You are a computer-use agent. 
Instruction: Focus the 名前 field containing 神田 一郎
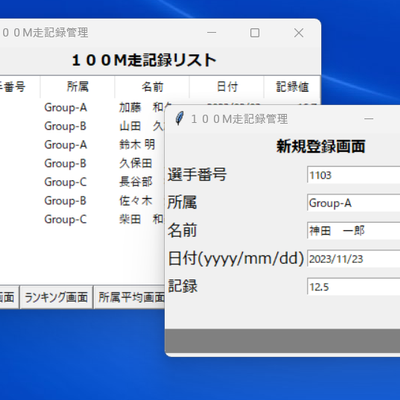click(353, 231)
